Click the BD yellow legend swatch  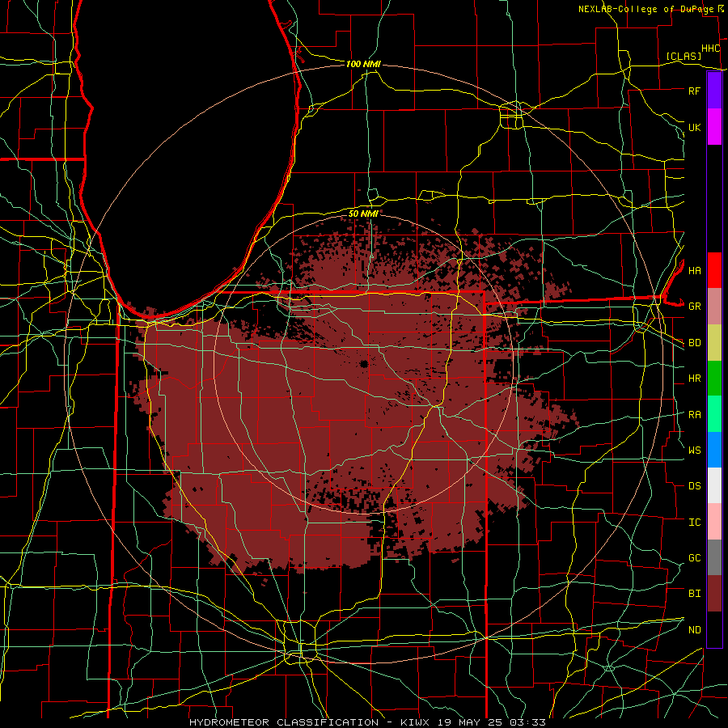(x=714, y=342)
